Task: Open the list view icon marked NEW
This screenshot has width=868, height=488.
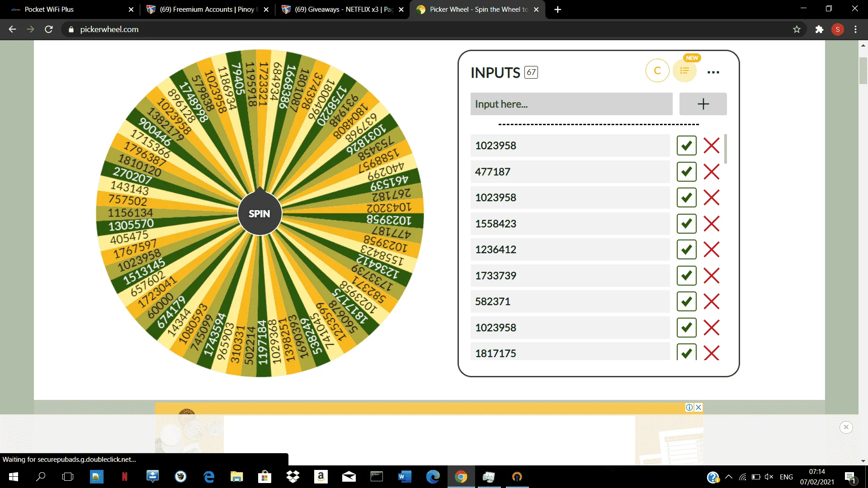Action: pyautogui.click(x=685, y=70)
